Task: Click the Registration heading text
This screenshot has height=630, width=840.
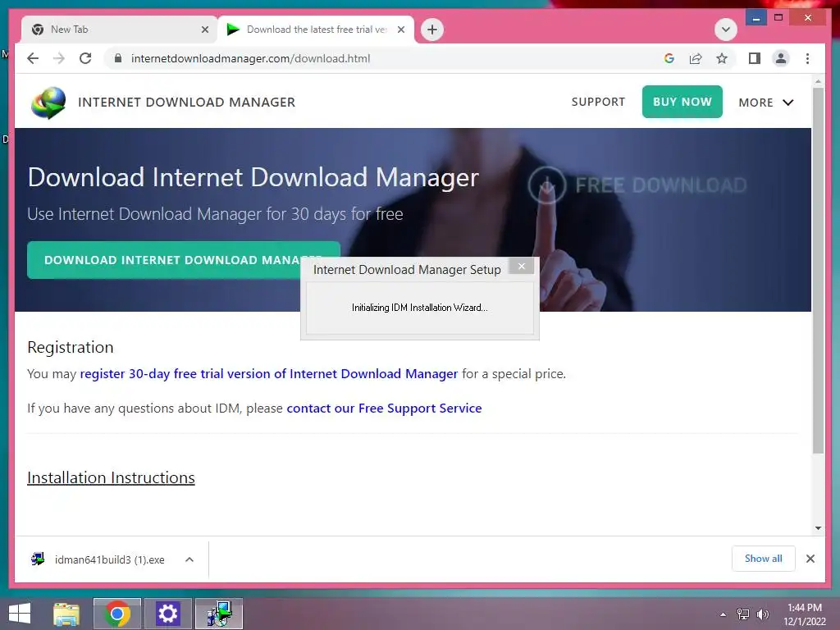Action: coord(71,347)
